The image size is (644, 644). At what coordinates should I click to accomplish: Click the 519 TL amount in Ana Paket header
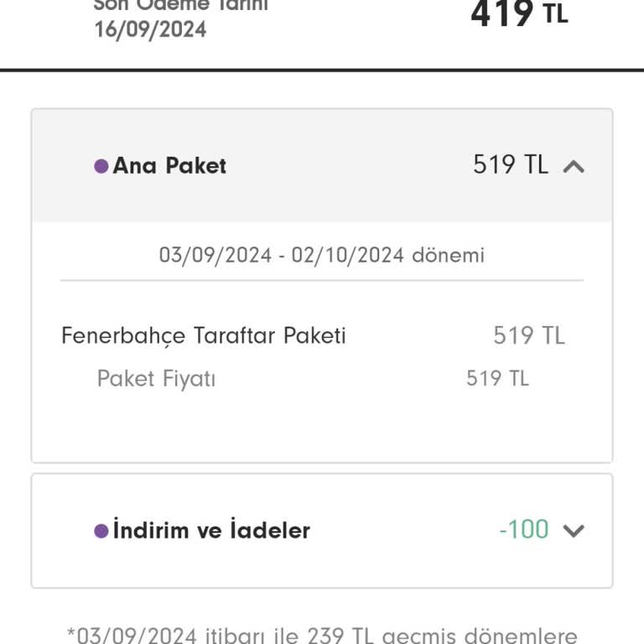[x=510, y=164]
